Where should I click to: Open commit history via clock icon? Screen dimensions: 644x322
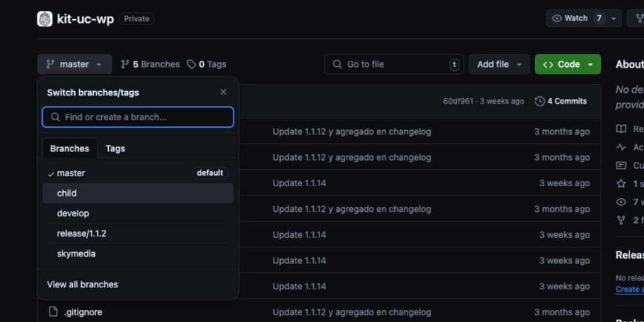point(540,101)
